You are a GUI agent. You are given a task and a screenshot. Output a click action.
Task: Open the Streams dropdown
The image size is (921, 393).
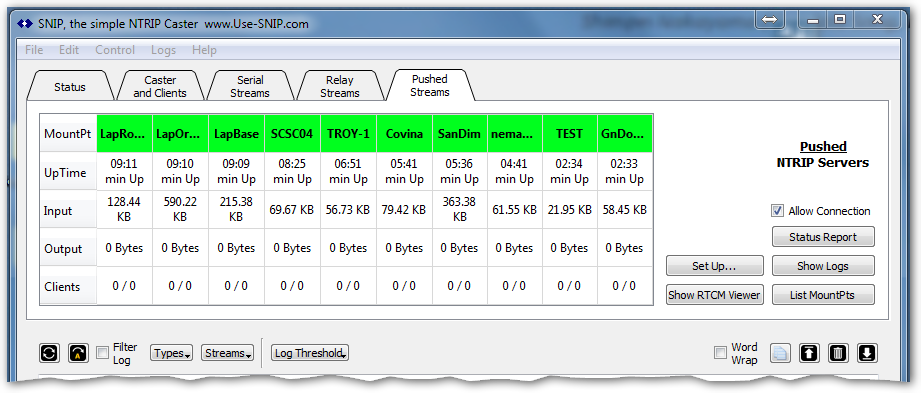tap(227, 353)
